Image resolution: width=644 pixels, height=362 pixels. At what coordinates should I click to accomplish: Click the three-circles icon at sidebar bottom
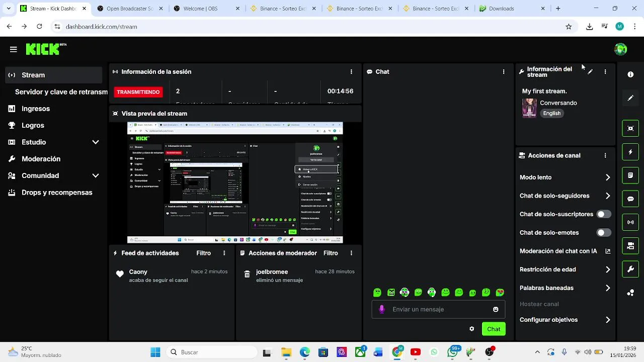pyautogui.click(x=630, y=293)
